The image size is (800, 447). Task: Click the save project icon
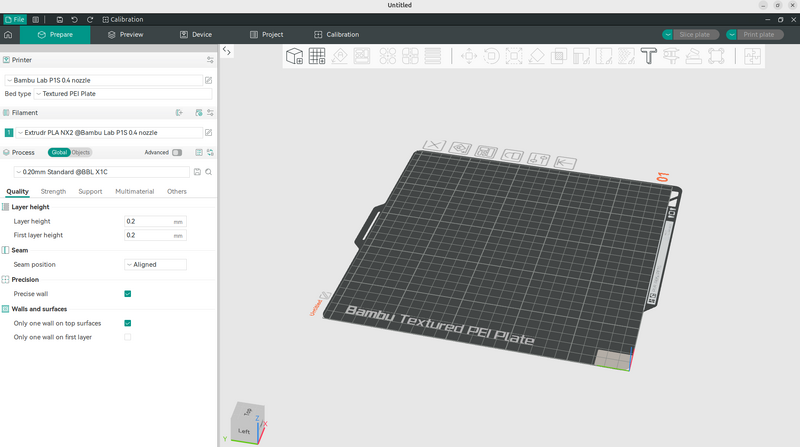[x=59, y=19]
